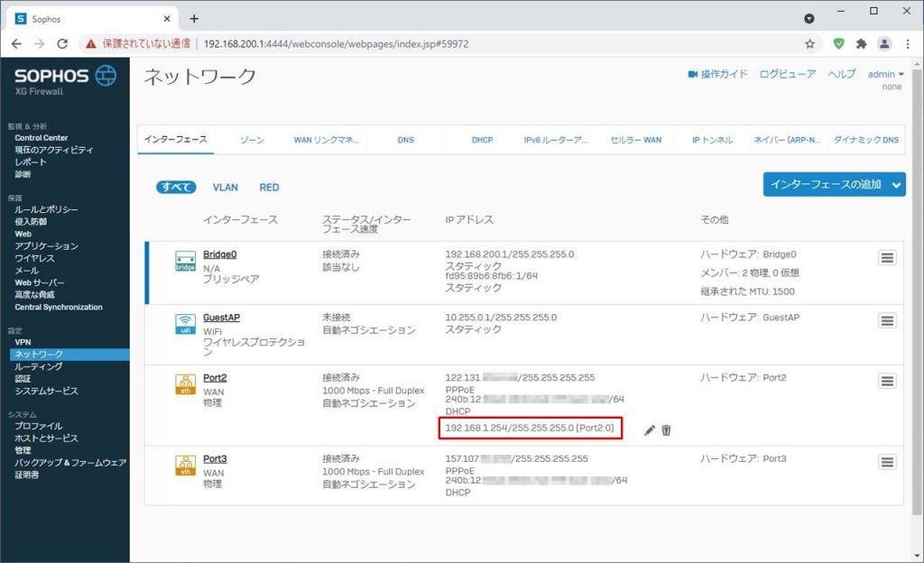Delete the Port2:0 alias with trash icon

[667, 430]
